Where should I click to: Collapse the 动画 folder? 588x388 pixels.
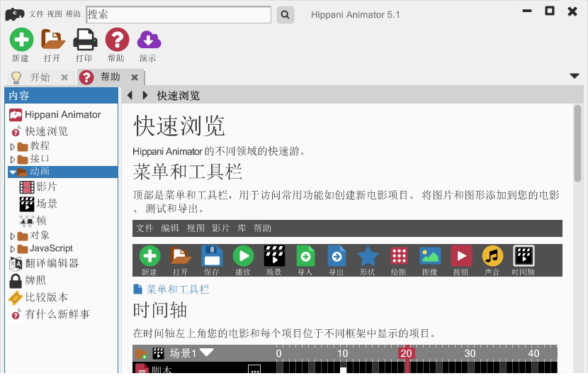coord(13,172)
